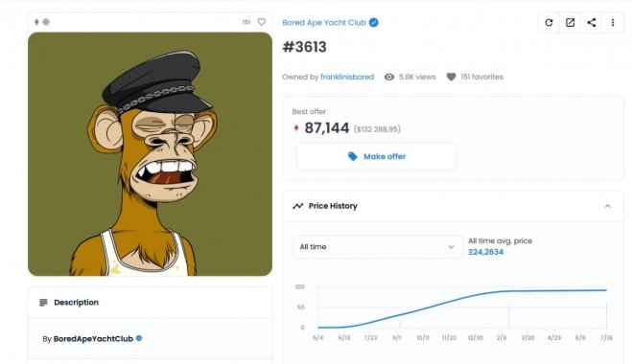Click the price tag icon in Make offer
Screen dimensions: 632x364
[353, 156]
